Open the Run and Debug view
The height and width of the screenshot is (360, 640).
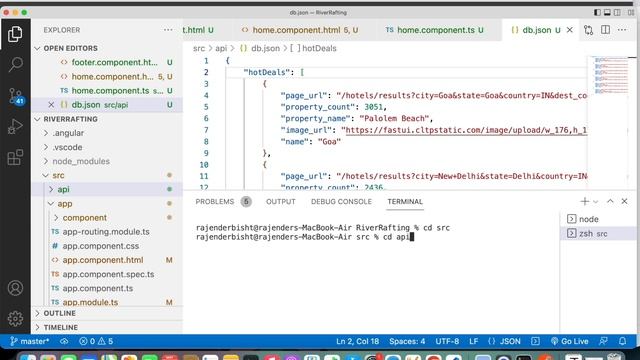pos(15,127)
